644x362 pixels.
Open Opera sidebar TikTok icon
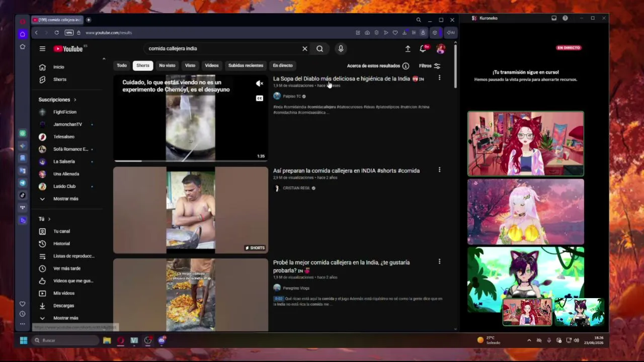click(x=22, y=195)
